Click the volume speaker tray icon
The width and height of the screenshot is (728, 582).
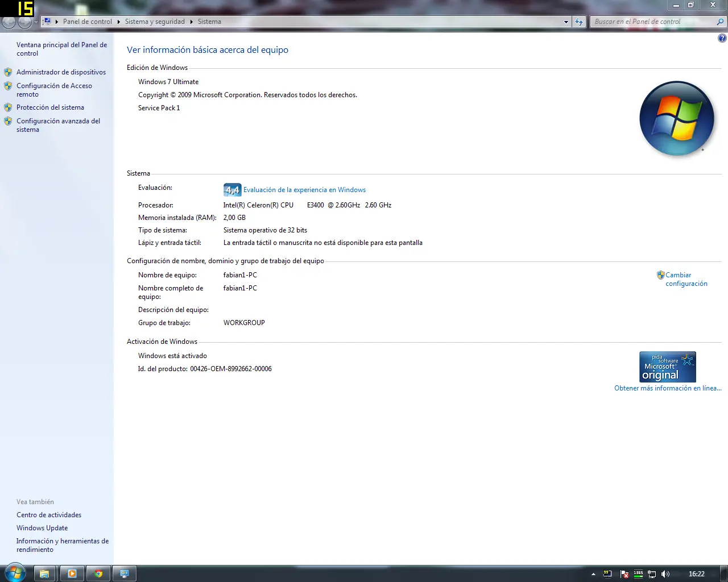(665, 574)
